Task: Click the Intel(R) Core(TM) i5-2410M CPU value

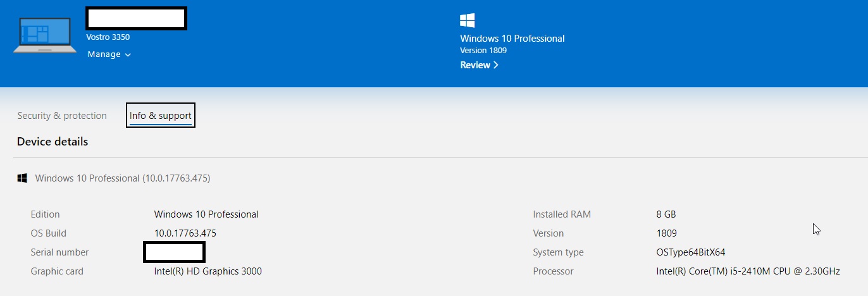Action: 748,271
